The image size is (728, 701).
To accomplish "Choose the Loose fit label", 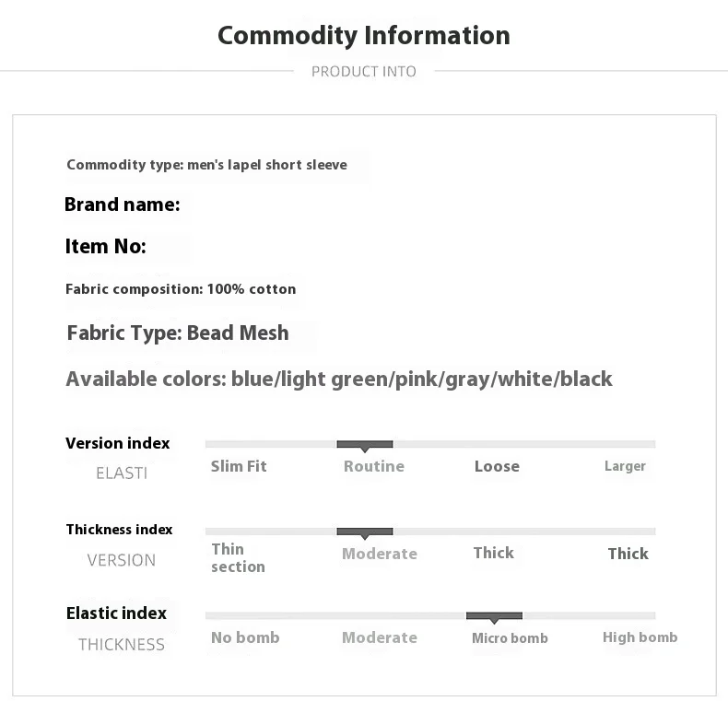I will [497, 466].
